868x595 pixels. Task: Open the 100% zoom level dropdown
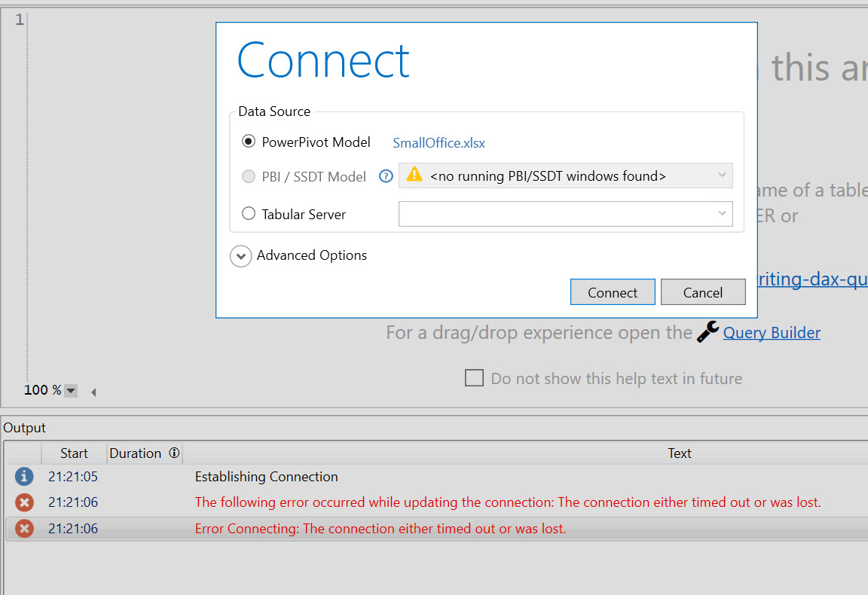(x=70, y=390)
